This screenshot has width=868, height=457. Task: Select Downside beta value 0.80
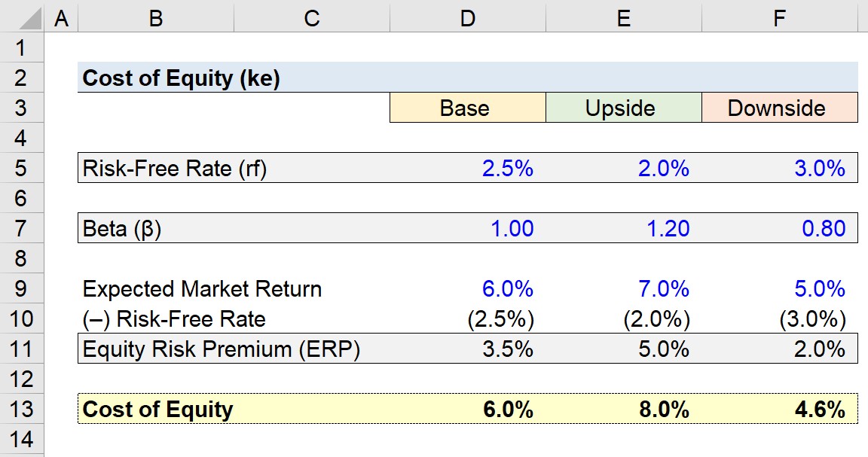point(779,228)
